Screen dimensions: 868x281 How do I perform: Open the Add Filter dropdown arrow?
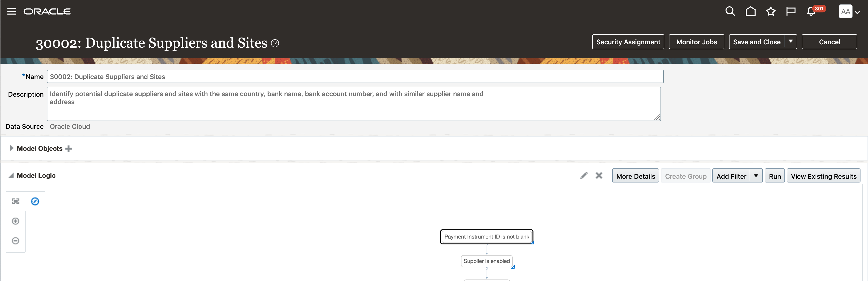click(x=756, y=176)
